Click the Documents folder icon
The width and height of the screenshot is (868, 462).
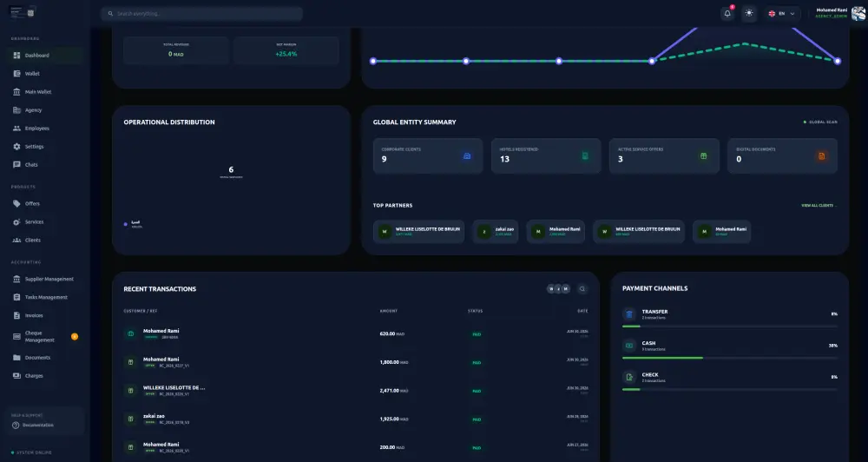(16, 357)
